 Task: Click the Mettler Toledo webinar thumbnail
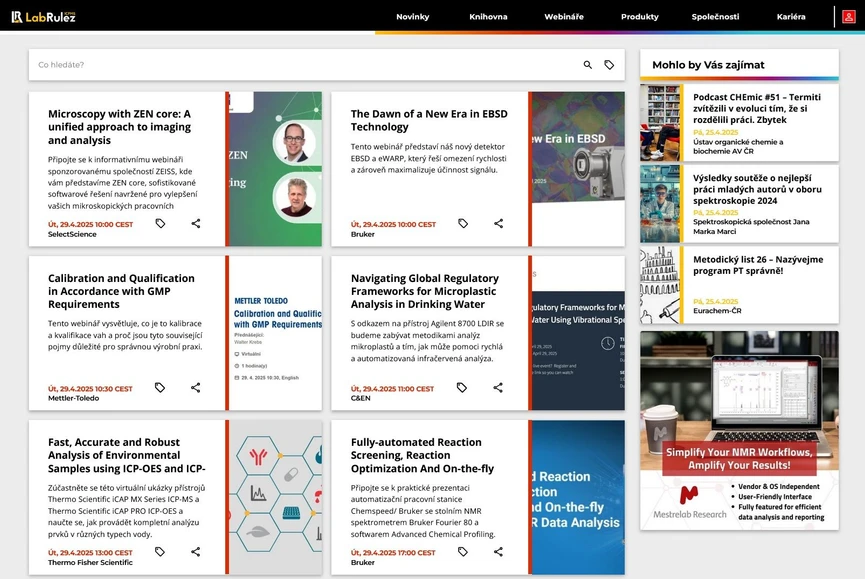(275, 333)
